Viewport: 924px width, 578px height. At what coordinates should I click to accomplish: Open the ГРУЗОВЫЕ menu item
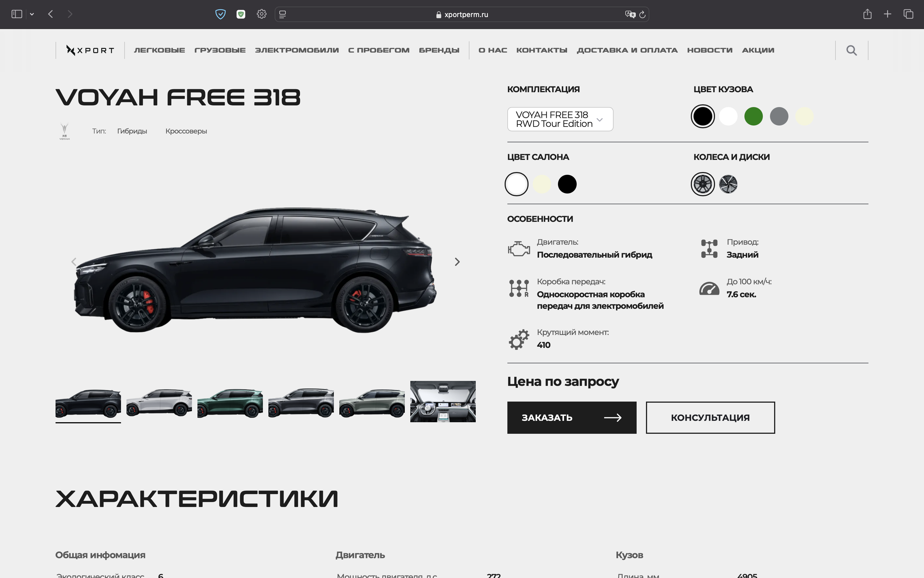(220, 50)
